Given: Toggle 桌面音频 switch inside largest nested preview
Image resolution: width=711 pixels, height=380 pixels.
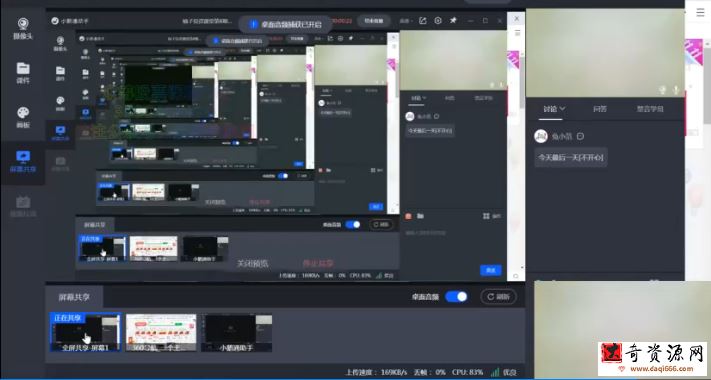Looking at the screenshot, I should pyautogui.click(x=353, y=224).
